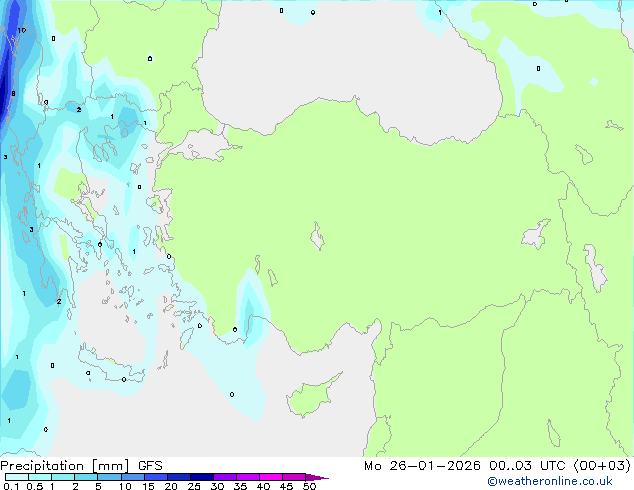Image resolution: width=634 pixels, height=490 pixels.
Task: Select the 15–20 mm legend color swatch
Action: tap(155, 477)
